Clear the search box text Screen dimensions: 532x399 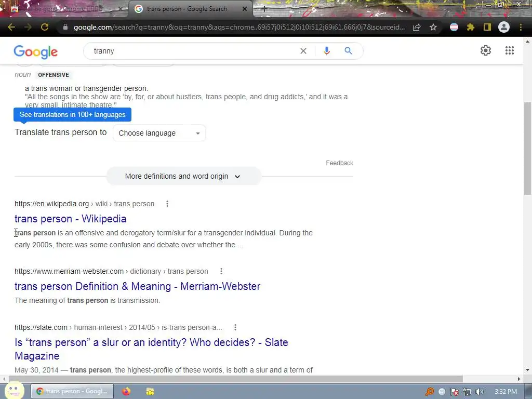click(303, 51)
